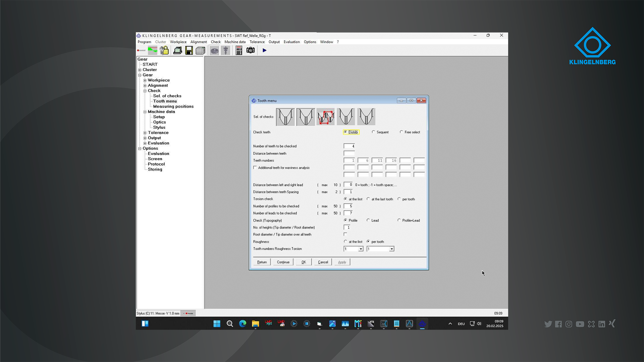Collapse the Check tree node

[145, 91]
